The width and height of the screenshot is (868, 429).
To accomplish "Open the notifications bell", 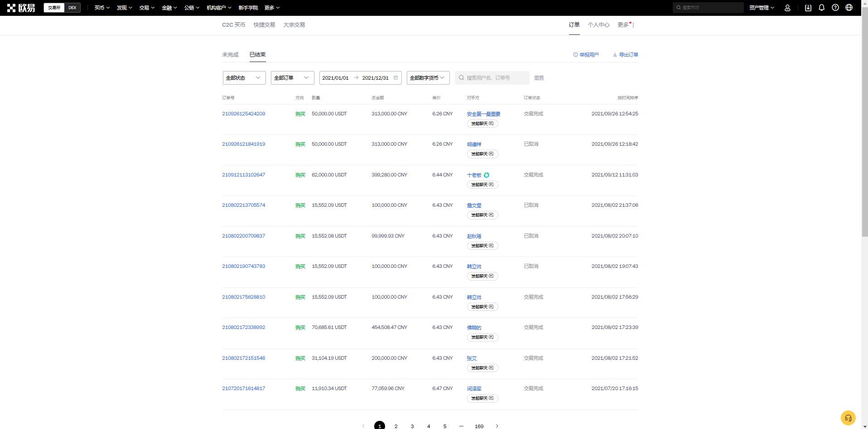I will (x=821, y=8).
